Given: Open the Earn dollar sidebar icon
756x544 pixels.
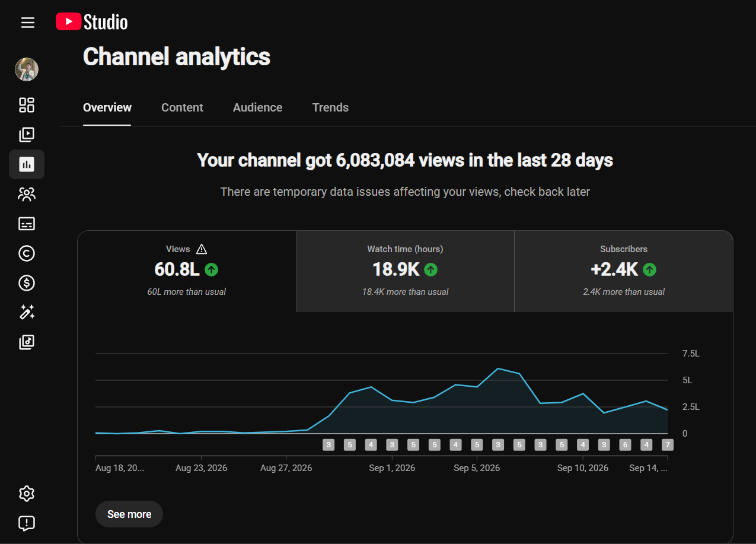Looking at the screenshot, I should (x=27, y=283).
